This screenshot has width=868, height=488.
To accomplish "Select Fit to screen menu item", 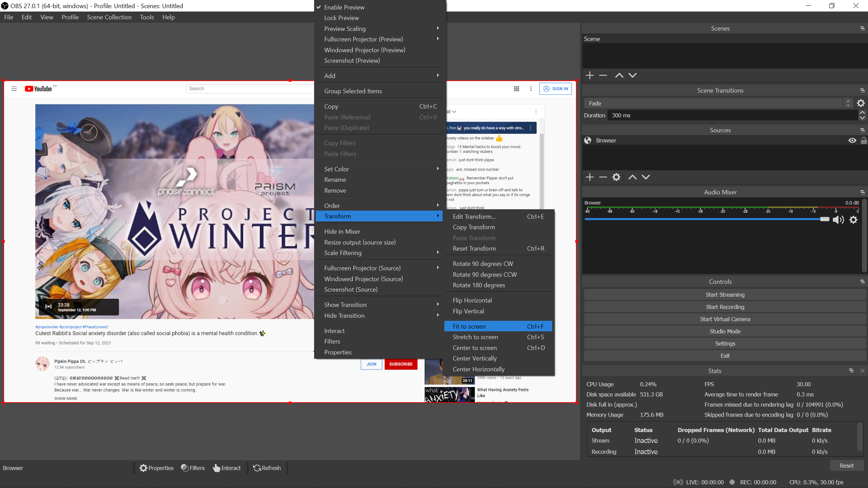I will (498, 326).
